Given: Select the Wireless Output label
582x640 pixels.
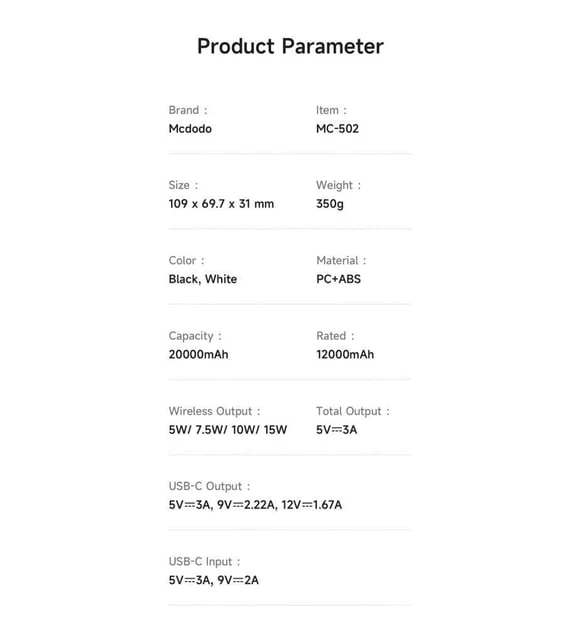Looking at the screenshot, I should pyautogui.click(x=214, y=411).
